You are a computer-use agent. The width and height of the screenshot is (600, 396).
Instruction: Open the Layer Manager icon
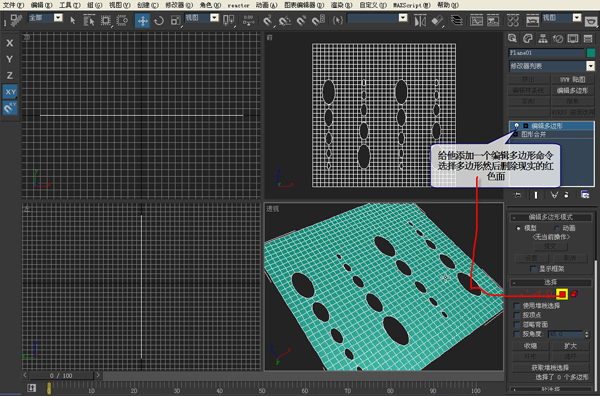[457, 20]
